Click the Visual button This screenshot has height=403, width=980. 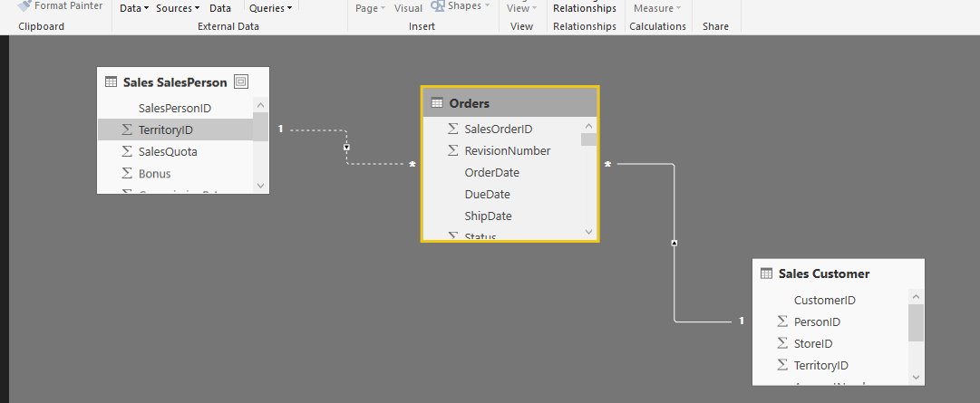[x=408, y=8]
